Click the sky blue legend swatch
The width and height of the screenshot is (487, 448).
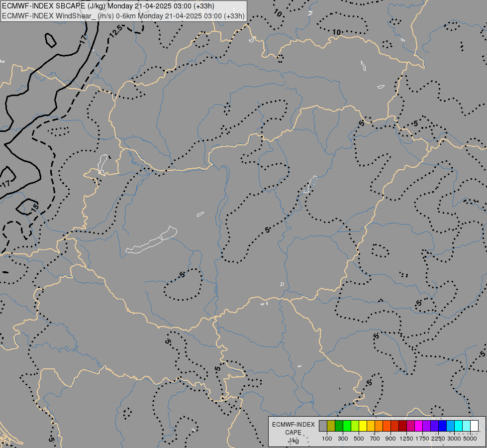tap(450, 426)
